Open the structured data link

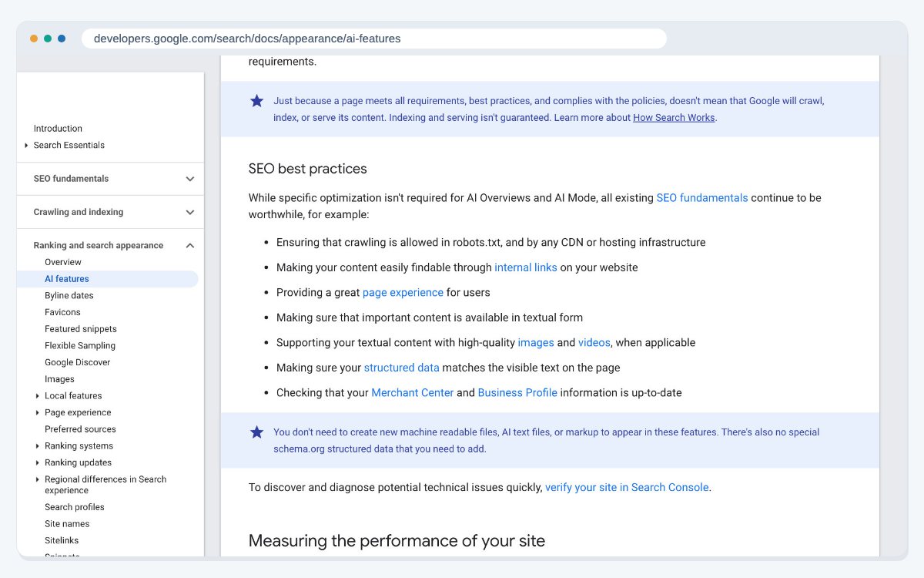tap(401, 368)
